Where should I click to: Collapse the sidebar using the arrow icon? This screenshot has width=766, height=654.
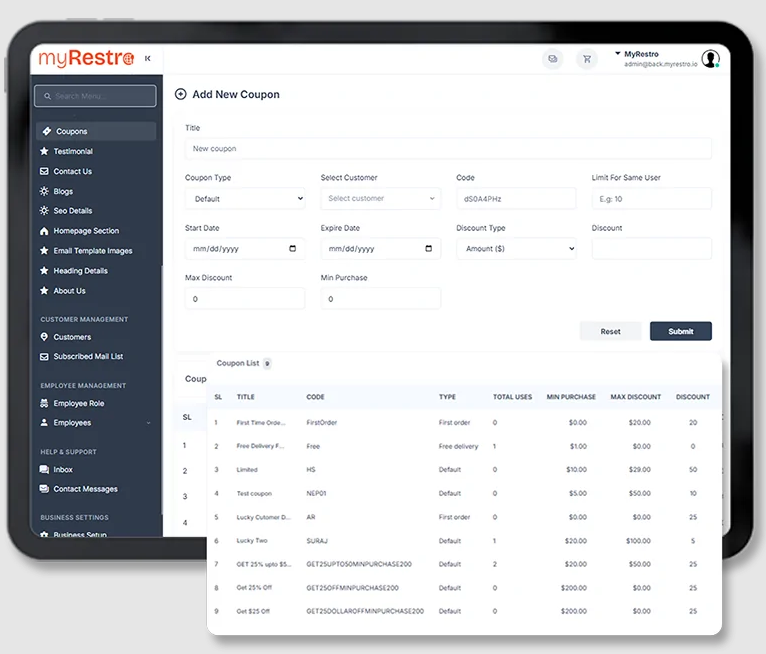pos(148,59)
